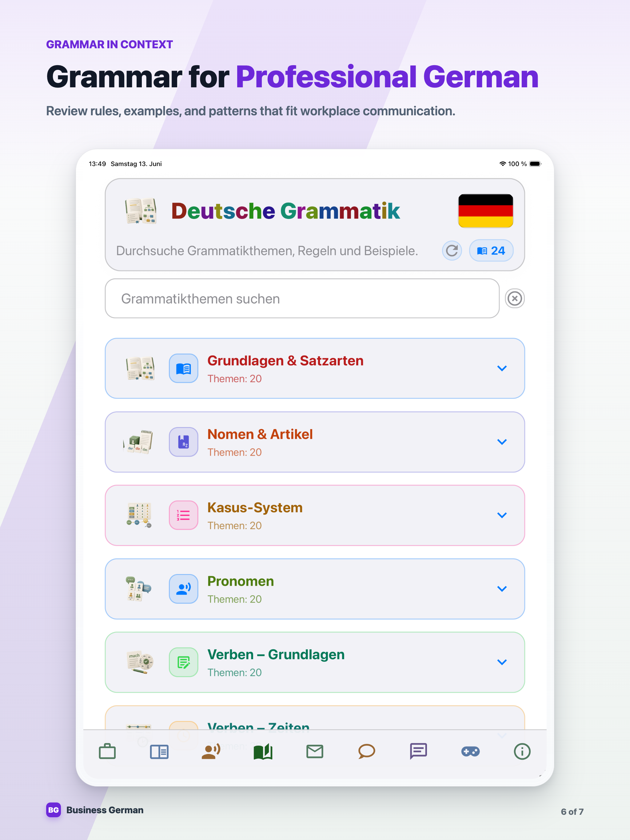Select the Kasus-System title
Screen dimensions: 630x840
(255, 508)
